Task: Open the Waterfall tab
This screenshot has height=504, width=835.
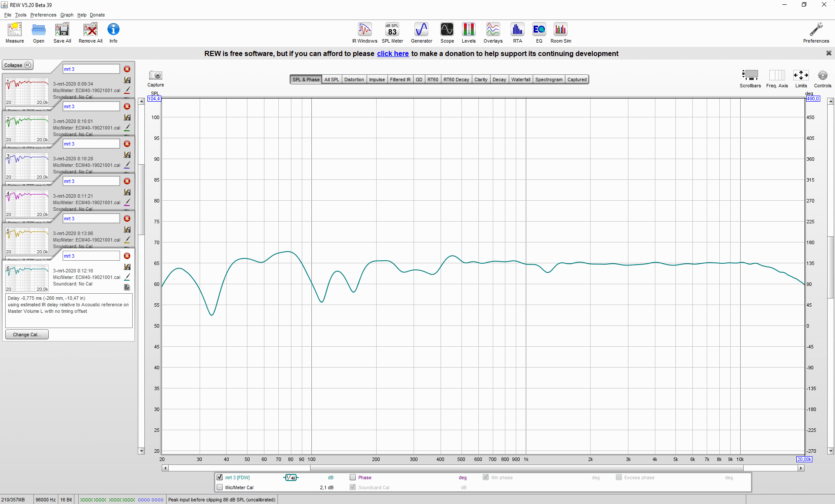Action: (521, 80)
